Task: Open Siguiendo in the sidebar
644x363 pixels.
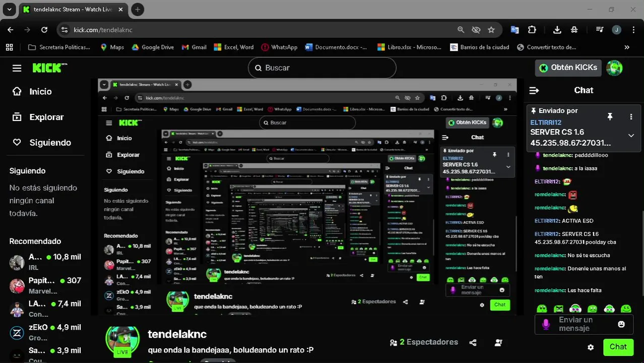Action: pyautogui.click(x=42, y=143)
